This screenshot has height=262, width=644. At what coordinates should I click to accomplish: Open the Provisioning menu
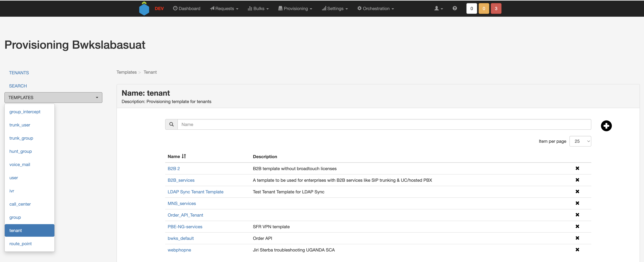[295, 8]
